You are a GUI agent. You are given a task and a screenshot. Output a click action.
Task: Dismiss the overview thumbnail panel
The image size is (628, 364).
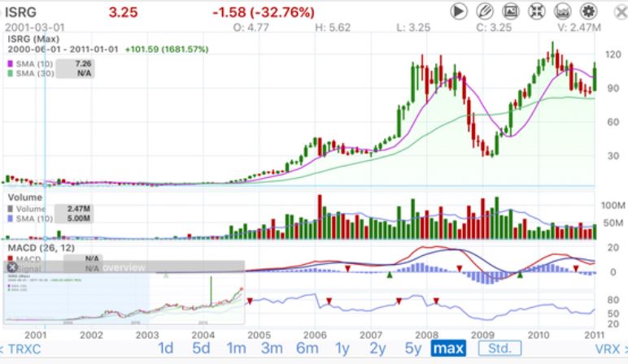[x=11, y=266]
